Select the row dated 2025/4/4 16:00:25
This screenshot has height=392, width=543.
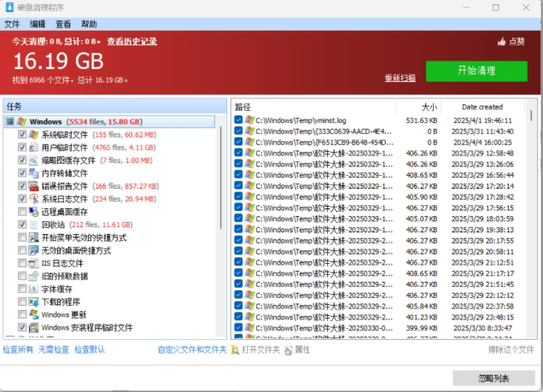pos(379,143)
